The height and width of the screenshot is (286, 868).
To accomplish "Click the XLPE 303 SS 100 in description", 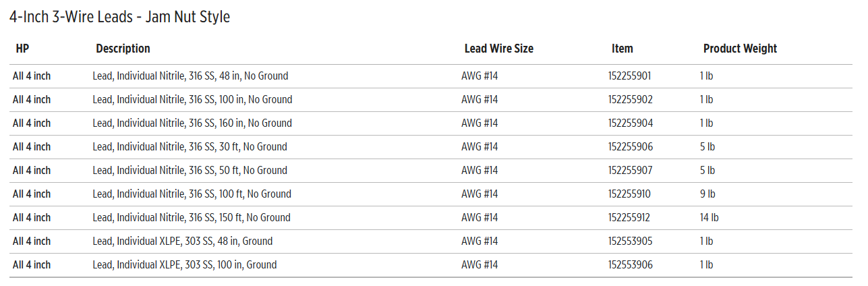I will pyautogui.click(x=185, y=265).
